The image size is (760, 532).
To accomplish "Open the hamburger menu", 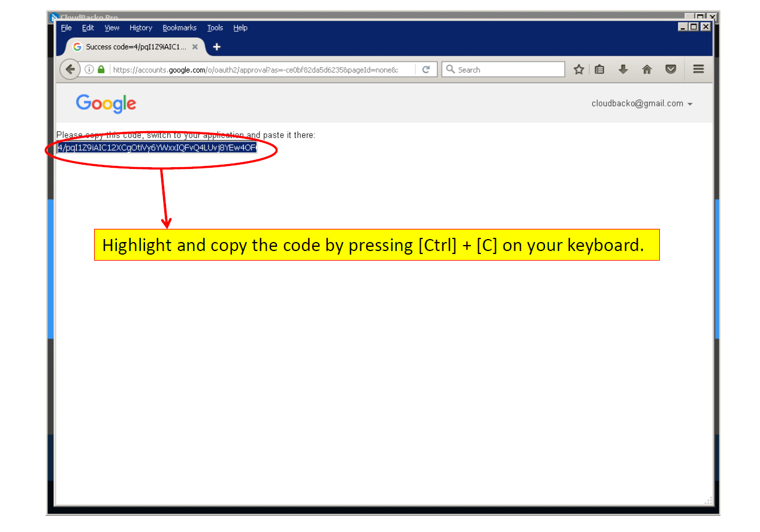I will (x=698, y=69).
